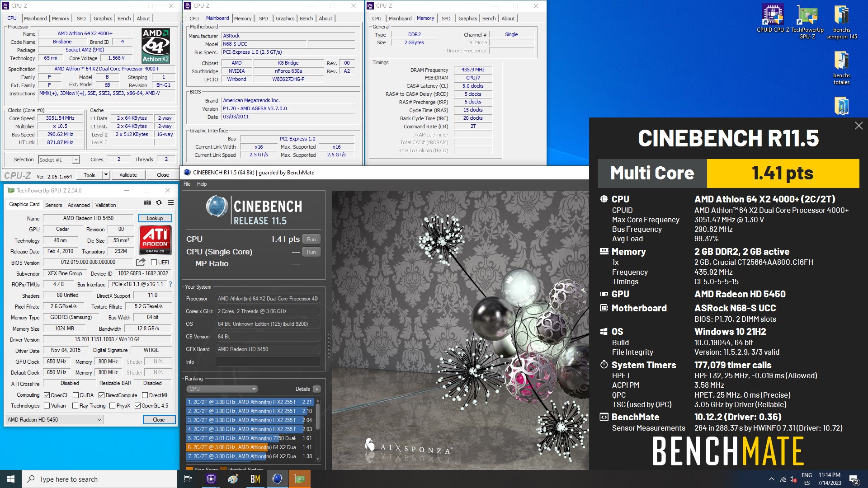The height and width of the screenshot is (488, 868).
Task: Switch to Mainboard tab in first CPU-Z window
Action: click(35, 19)
